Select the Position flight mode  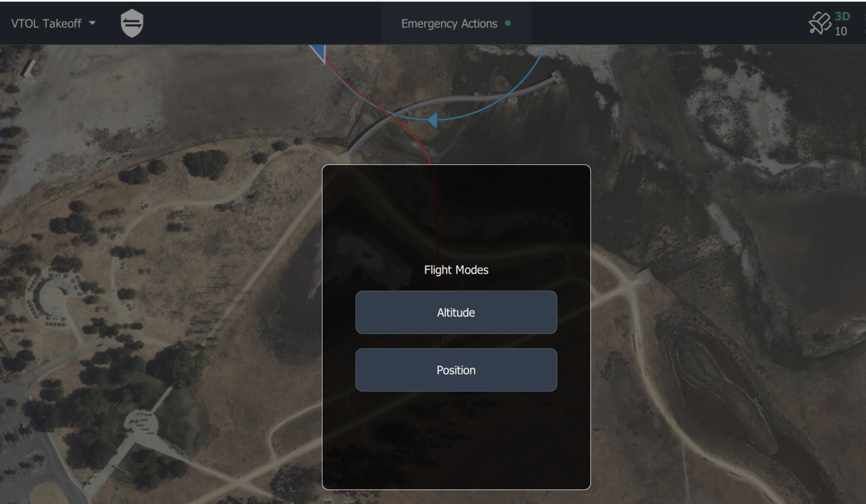pyautogui.click(x=456, y=370)
